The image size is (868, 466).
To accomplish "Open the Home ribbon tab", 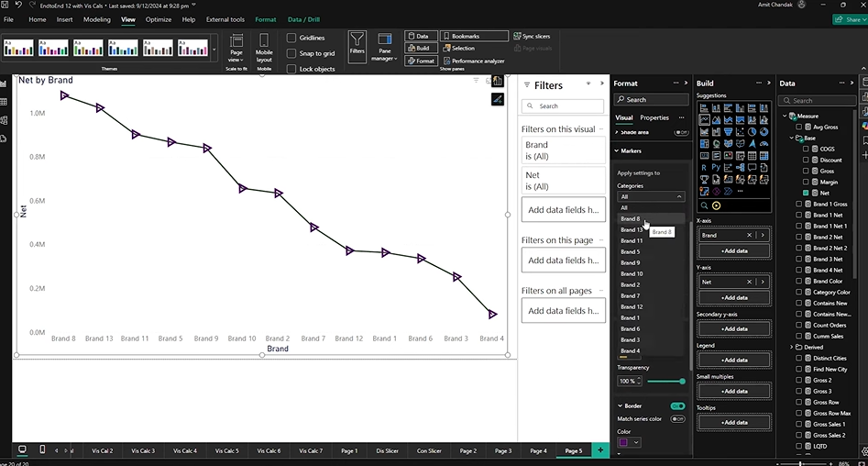I will pyautogui.click(x=37, y=19).
